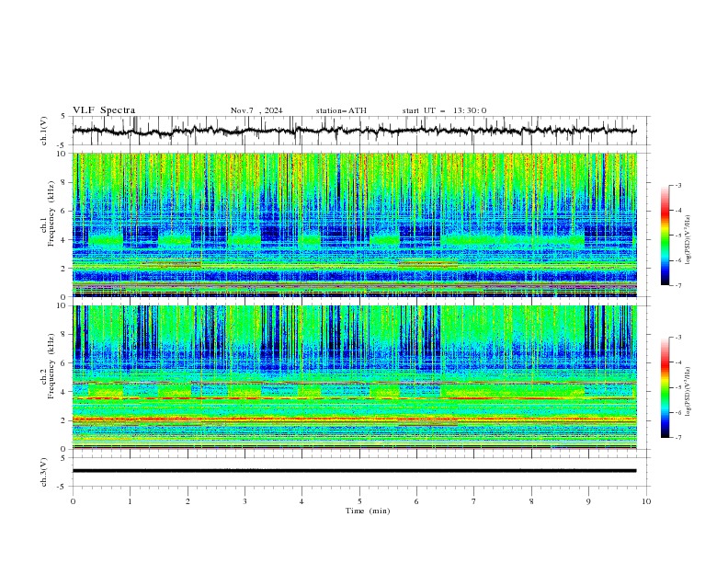Click the ch.1 spectrogram color bar
728x563 pixels.
[665, 235]
